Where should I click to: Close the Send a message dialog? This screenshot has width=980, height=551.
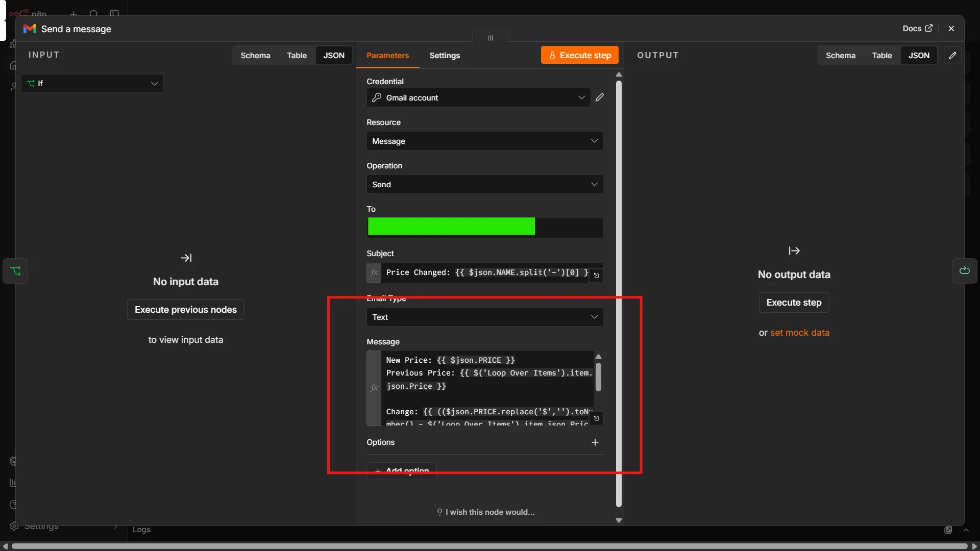click(951, 29)
